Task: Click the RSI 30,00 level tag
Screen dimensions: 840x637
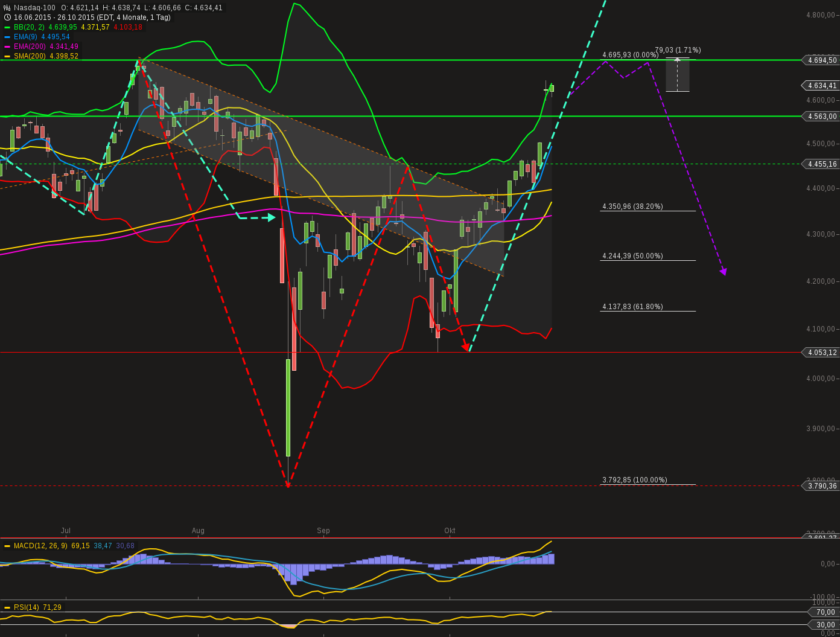Action: pos(824,624)
